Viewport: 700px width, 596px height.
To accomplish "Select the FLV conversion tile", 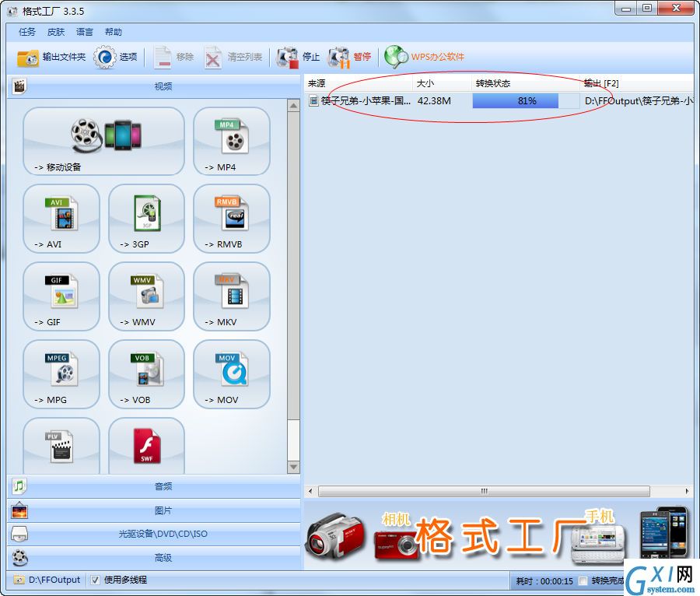I will [61, 446].
